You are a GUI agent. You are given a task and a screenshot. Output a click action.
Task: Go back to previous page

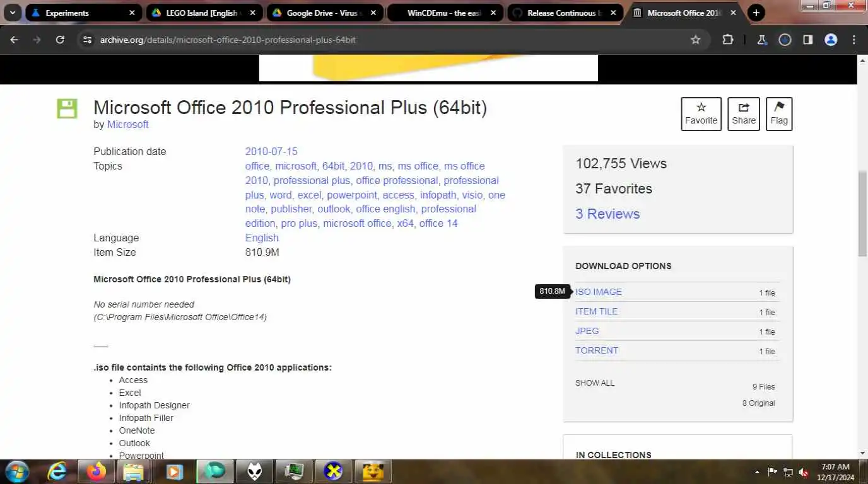point(14,40)
